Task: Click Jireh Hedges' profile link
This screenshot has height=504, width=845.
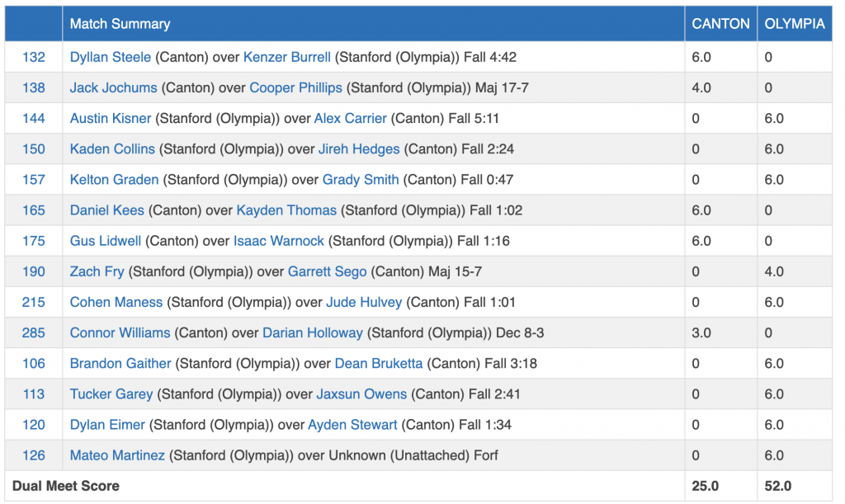Action: [360, 148]
